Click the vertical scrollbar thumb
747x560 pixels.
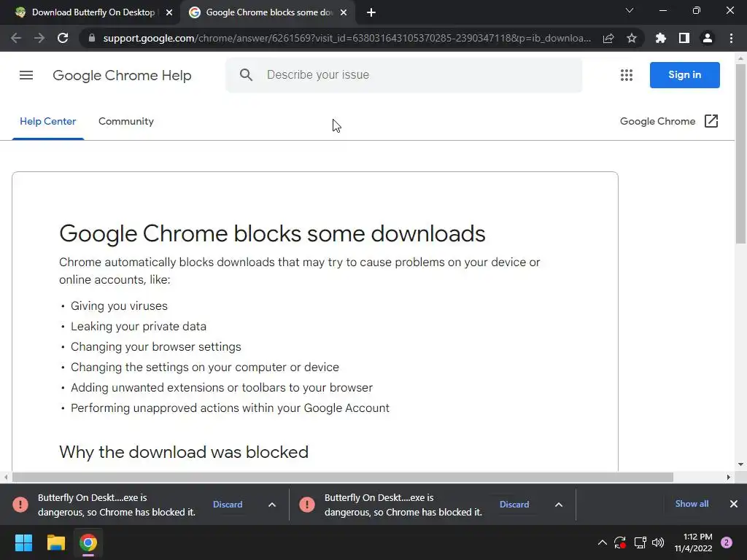[x=741, y=155]
